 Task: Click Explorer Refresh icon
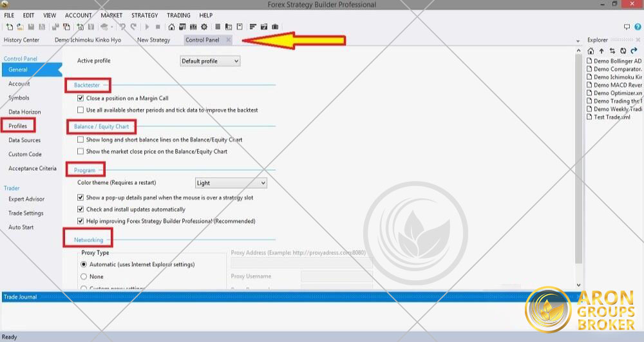click(623, 51)
